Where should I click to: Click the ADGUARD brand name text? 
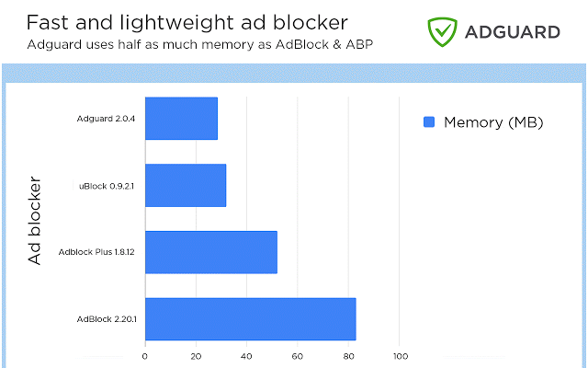pos(513,32)
